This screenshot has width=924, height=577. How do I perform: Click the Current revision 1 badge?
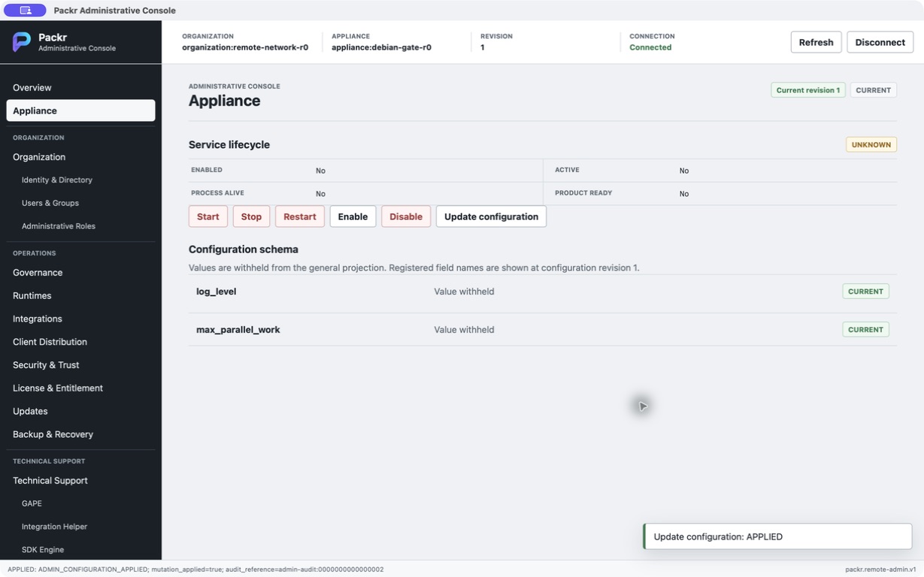coord(808,90)
